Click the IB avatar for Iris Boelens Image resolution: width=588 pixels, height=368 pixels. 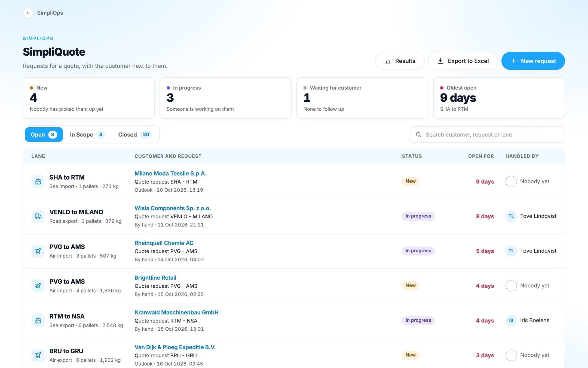(x=511, y=320)
